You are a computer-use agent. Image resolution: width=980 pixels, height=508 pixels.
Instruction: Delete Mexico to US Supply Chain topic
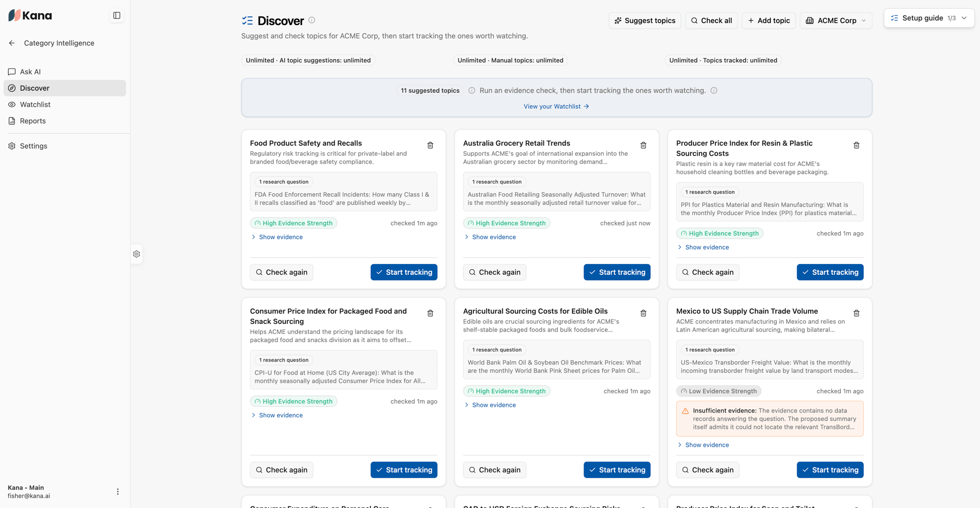pos(857,314)
